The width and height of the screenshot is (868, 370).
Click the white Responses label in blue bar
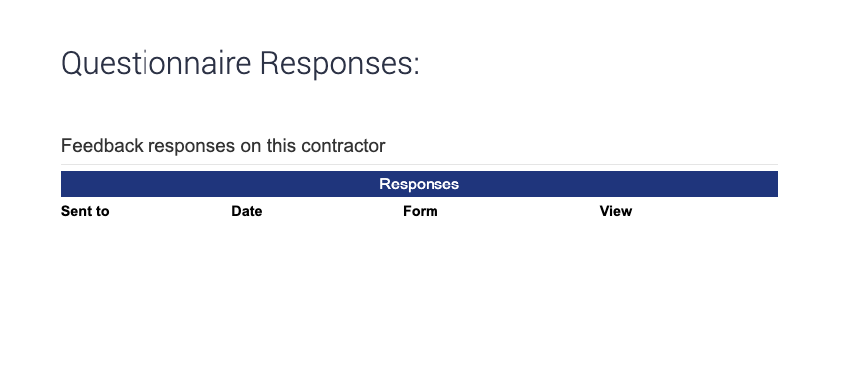[420, 184]
